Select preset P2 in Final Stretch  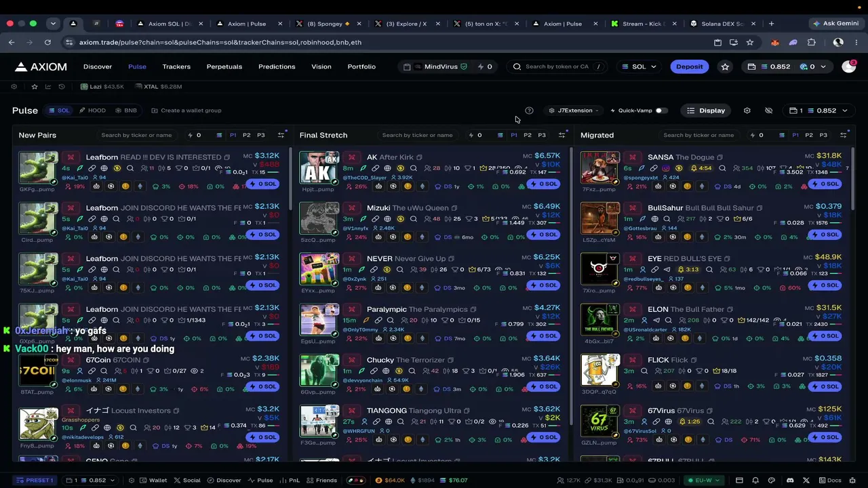528,135
